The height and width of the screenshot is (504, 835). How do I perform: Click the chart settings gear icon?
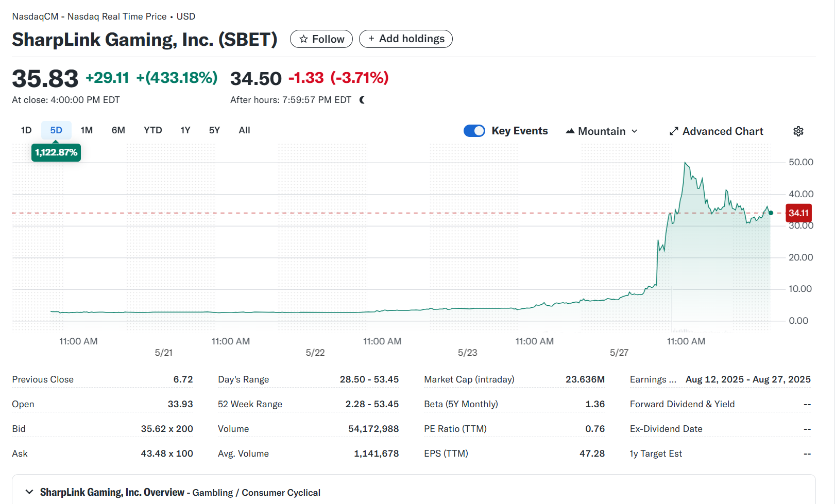point(798,131)
